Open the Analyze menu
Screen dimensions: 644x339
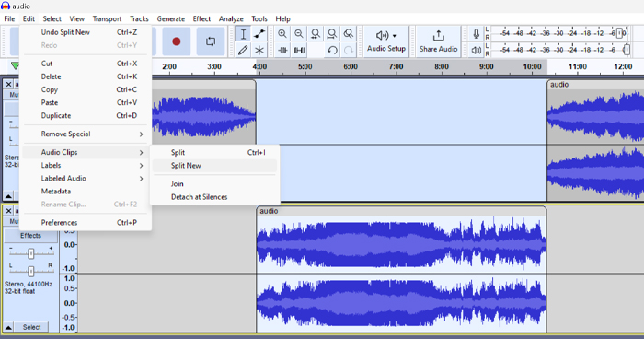click(231, 19)
